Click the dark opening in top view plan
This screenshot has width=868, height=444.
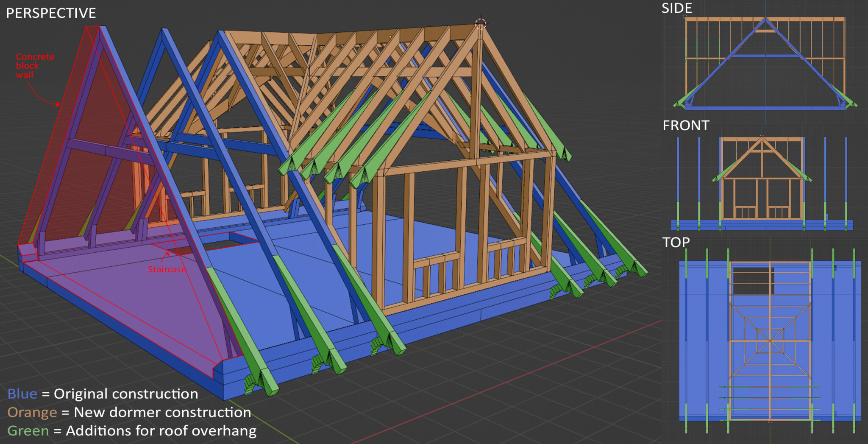(753, 281)
